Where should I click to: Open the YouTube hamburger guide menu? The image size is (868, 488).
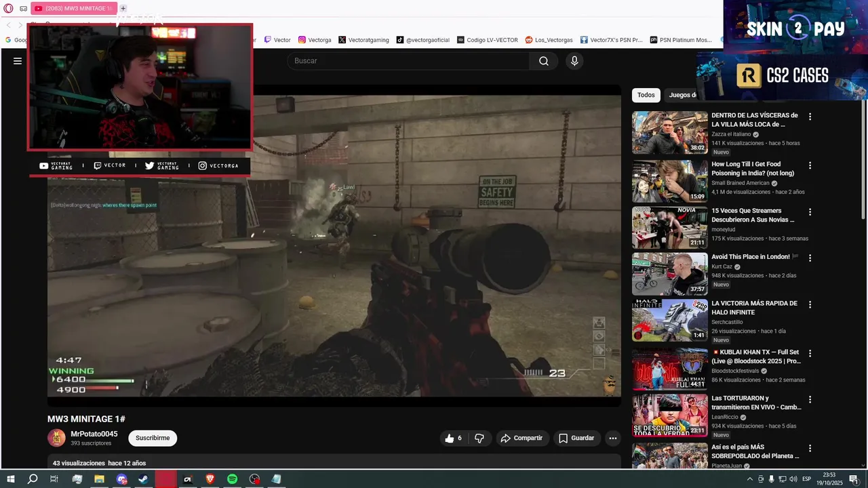point(18,61)
